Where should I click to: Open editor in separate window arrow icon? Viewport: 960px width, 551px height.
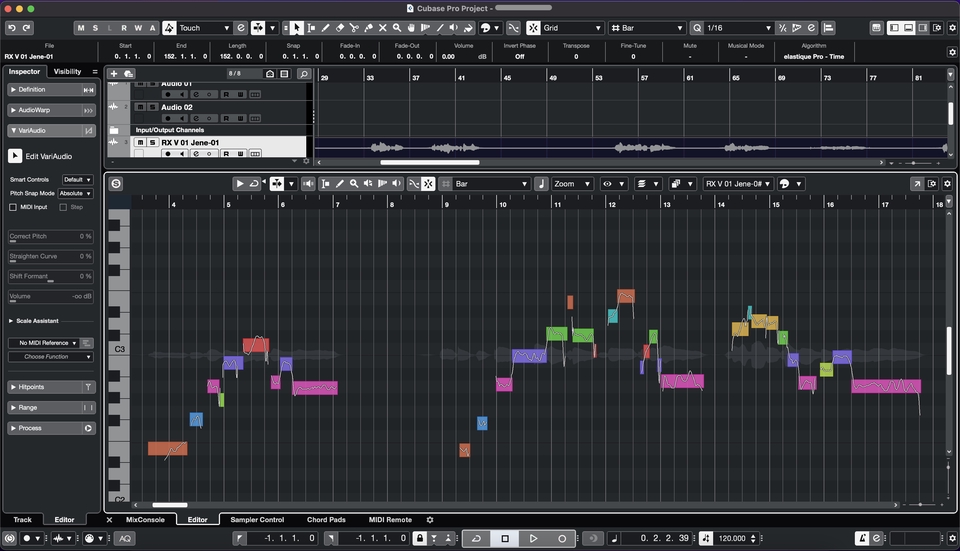pyautogui.click(x=917, y=184)
